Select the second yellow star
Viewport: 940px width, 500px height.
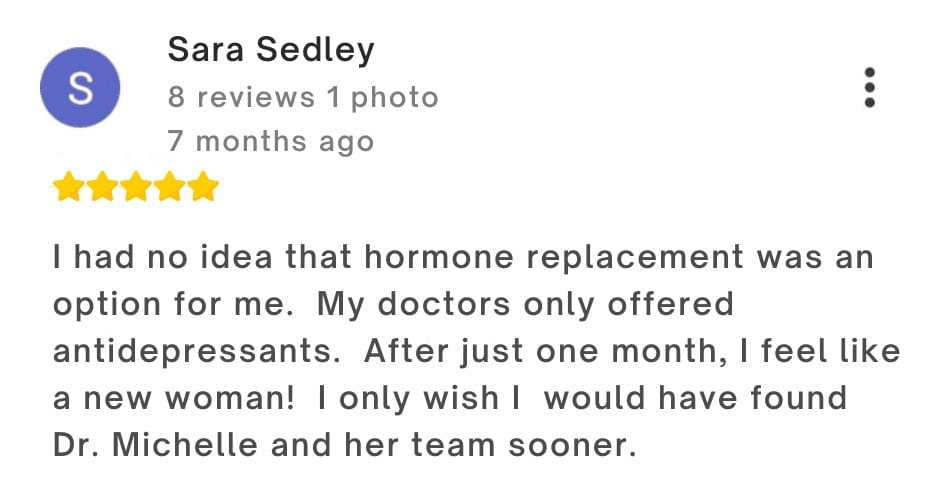102,186
